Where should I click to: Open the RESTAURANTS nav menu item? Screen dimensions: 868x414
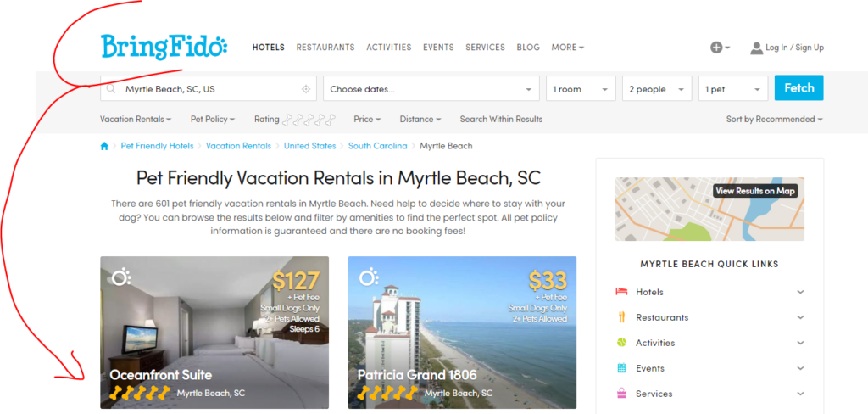coord(325,48)
